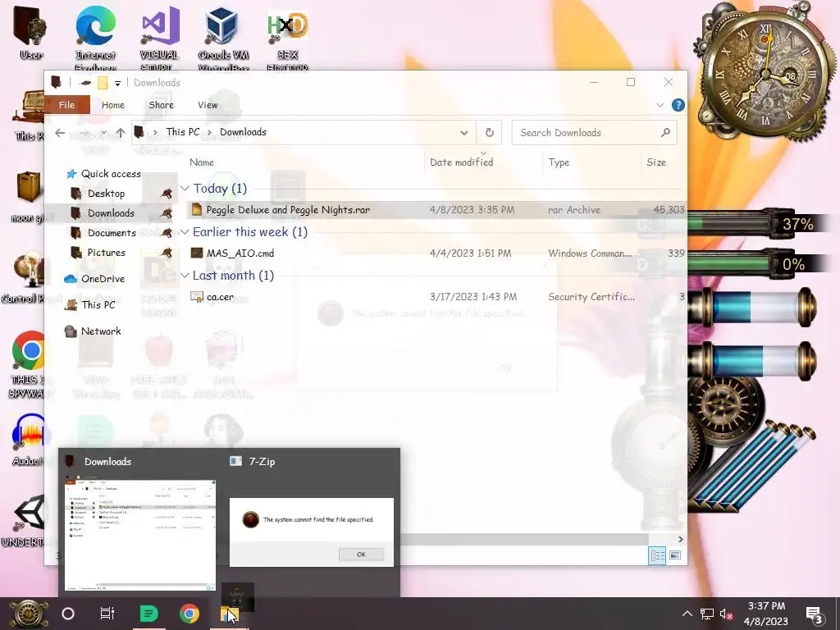Open the View ribbon tab
The width and height of the screenshot is (840, 630).
click(x=208, y=105)
